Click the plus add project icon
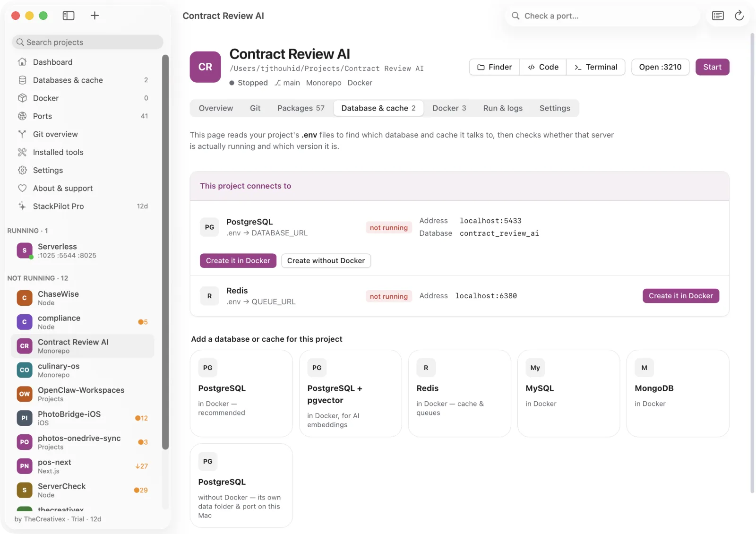 pos(94,16)
